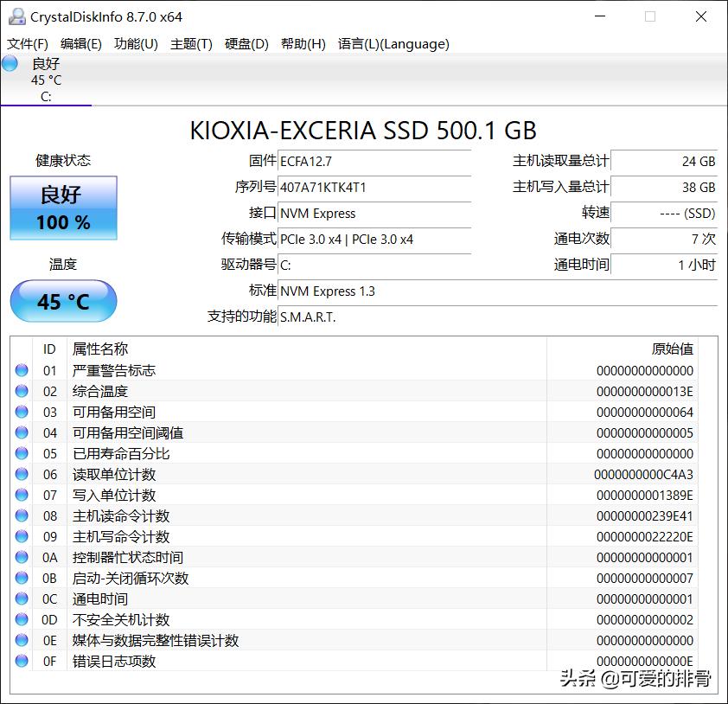Click the status dot beside 主机读命令计数
Viewport: 728px width, 704px height.
(23, 516)
